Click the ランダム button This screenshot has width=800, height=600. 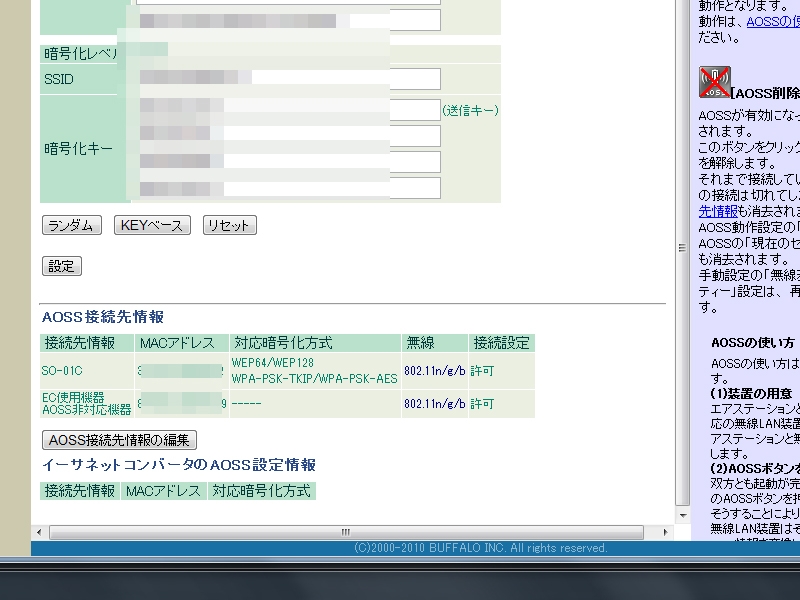pyautogui.click(x=71, y=225)
